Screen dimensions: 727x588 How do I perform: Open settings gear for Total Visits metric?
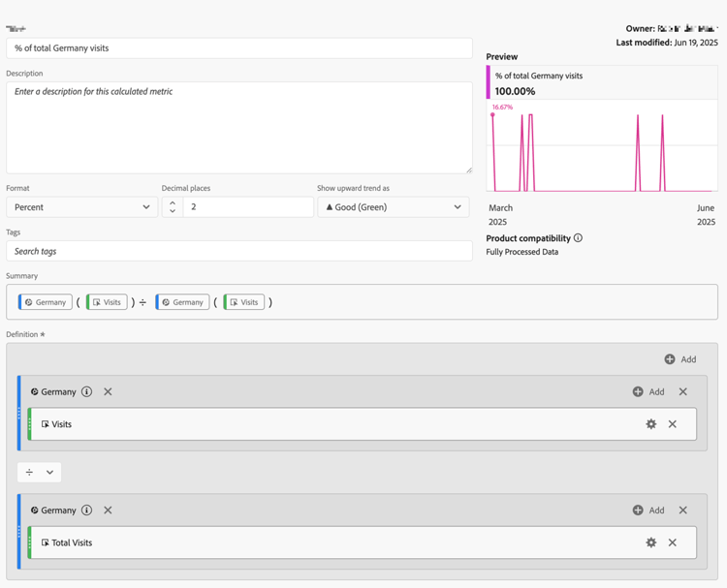(x=651, y=542)
